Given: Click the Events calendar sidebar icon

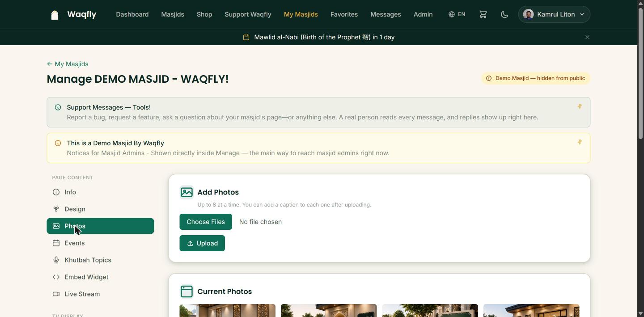Looking at the screenshot, I should [56, 243].
